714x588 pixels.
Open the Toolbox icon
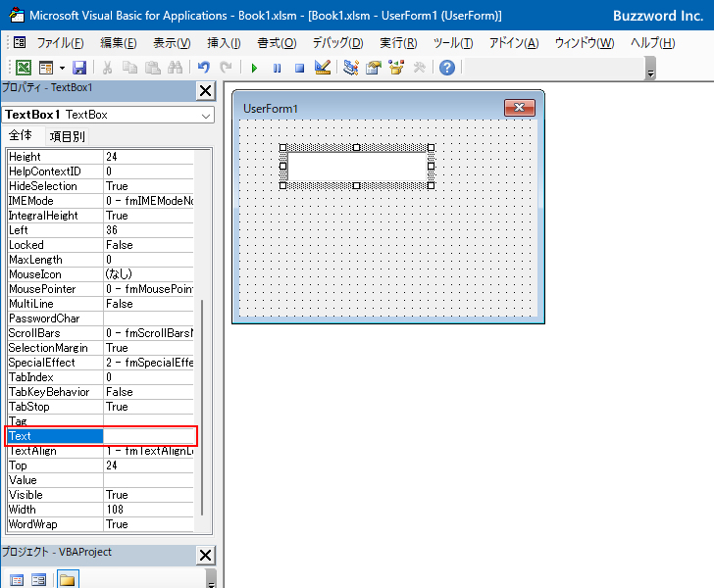coord(419,68)
